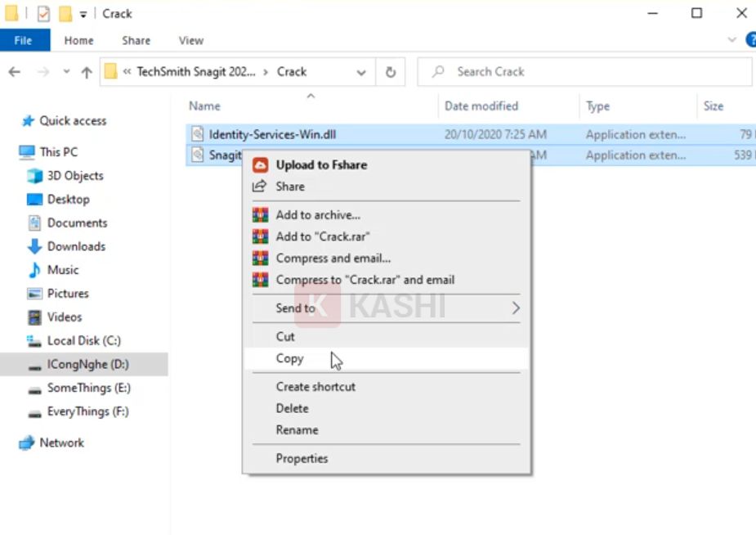
Task: Open the File menu
Action: pyautogui.click(x=25, y=39)
